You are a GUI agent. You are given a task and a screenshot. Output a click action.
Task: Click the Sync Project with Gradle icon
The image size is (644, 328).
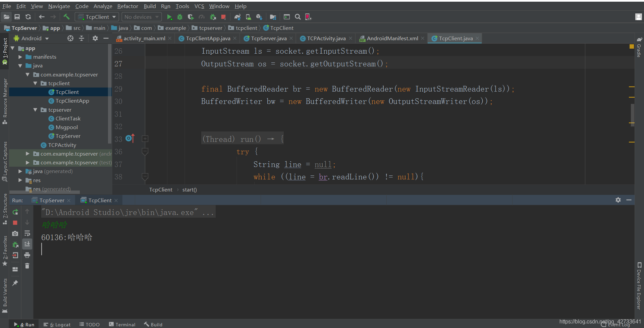tap(237, 17)
